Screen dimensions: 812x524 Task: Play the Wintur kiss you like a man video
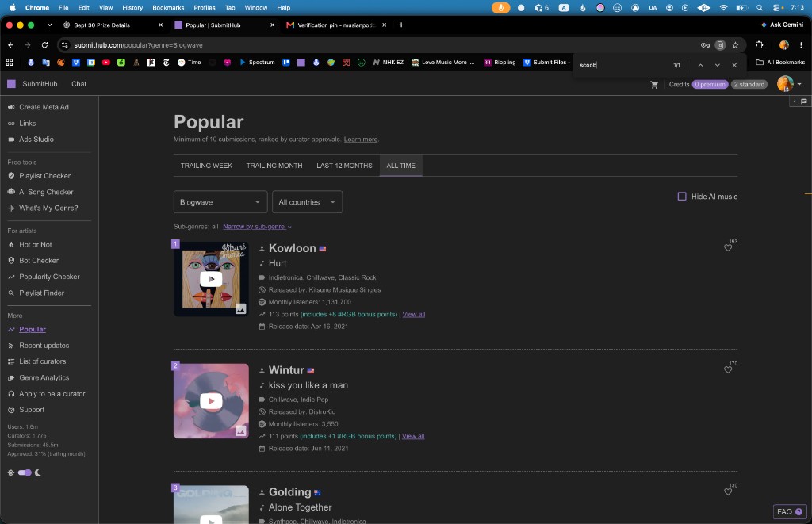click(211, 401)
